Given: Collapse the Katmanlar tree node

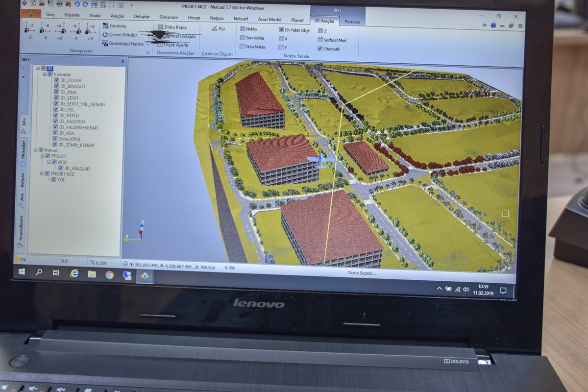Looking at the screenshot, I should pos(44,74).
